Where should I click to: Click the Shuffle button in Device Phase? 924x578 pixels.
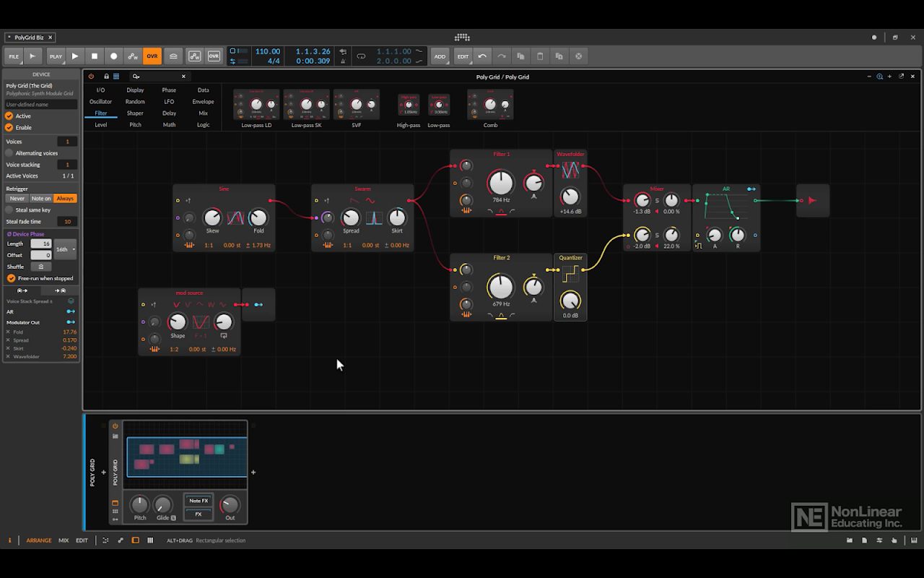coord(40,267)
